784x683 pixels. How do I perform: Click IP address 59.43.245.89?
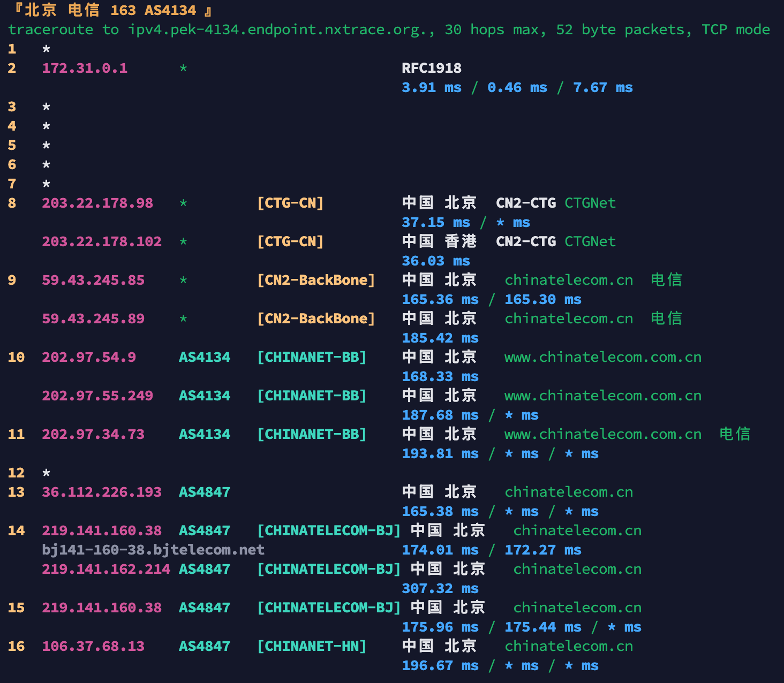pyautogui.click(x=93, y=318)
